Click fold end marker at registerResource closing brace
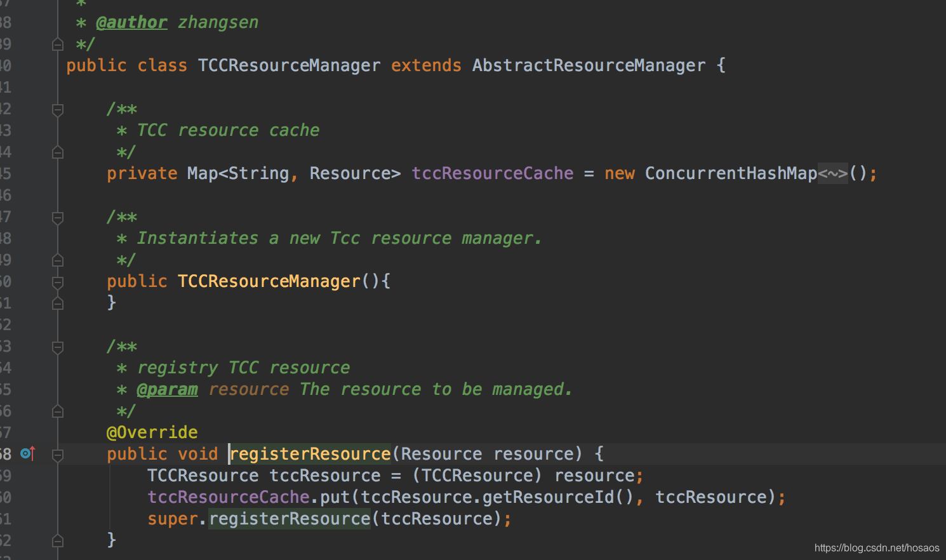 [x=58, y=540]
